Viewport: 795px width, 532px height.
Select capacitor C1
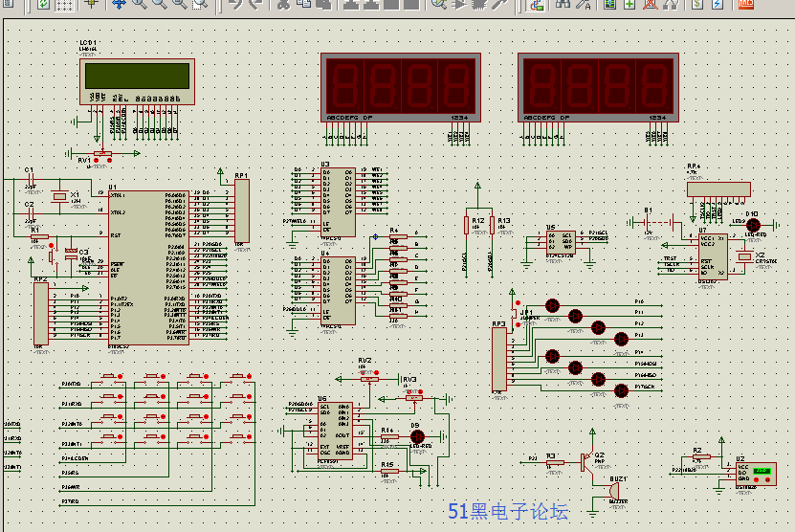(31, 180)
